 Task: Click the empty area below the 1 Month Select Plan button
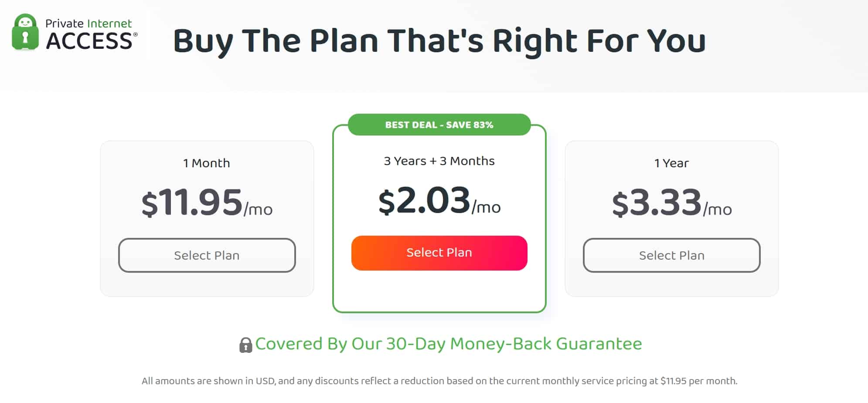[207, 284]
